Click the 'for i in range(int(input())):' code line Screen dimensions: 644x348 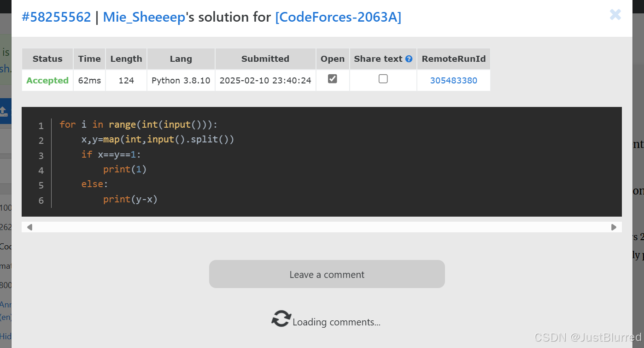tap(138, 124)
